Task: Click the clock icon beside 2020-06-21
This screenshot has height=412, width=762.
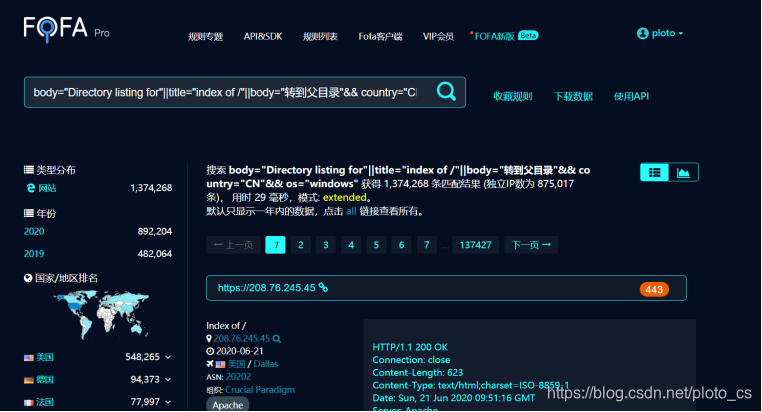Action: [x=210, y=351]
